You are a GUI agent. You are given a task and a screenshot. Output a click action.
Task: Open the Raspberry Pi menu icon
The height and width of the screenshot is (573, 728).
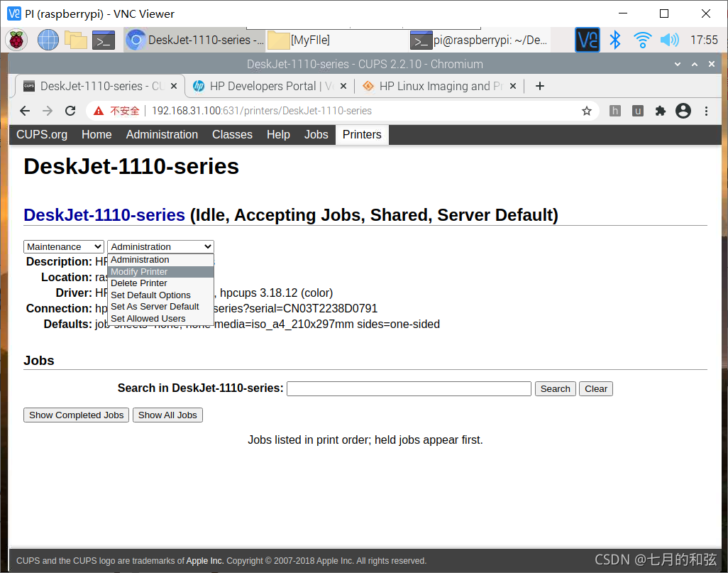click(16, 40)
